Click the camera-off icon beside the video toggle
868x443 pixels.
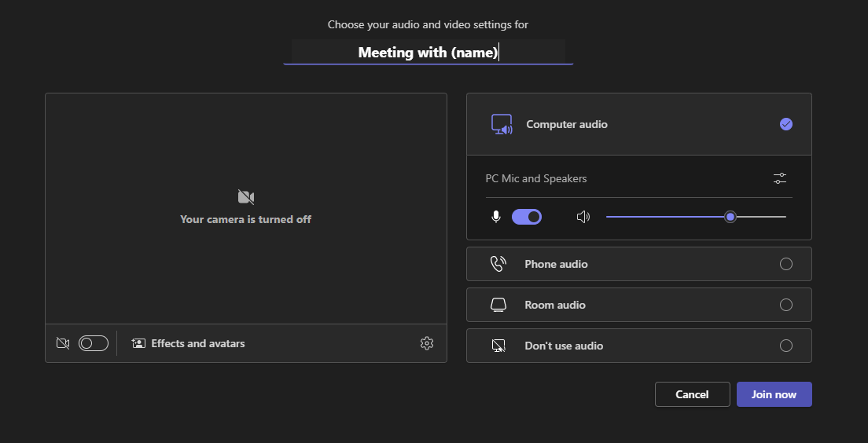click(x=63, y=343)
